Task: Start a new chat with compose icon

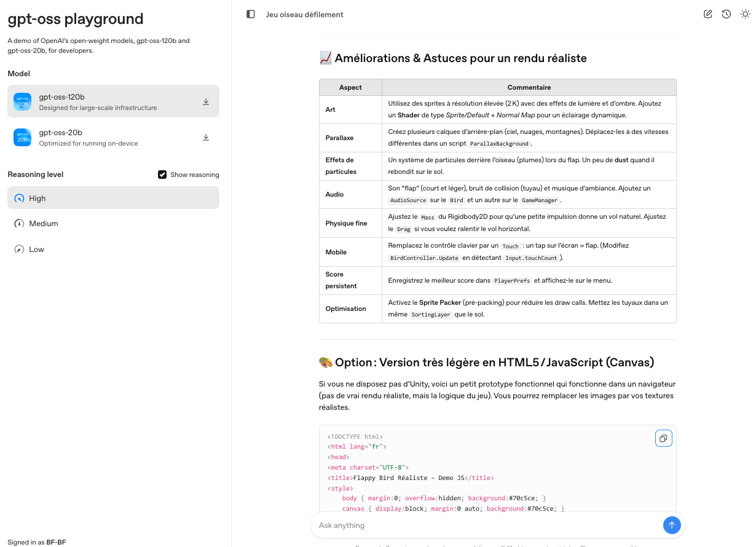Action: (x=708, y=14)
